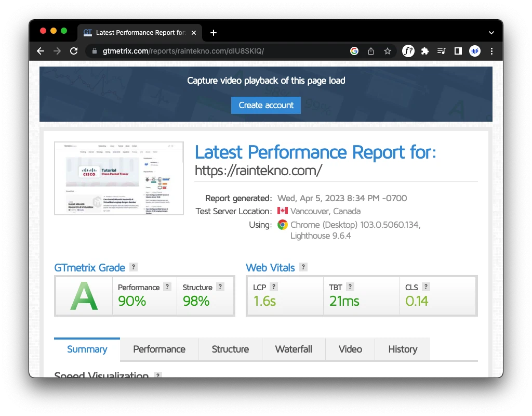Open the Extensions puzzle icon
This screenshot has height=416, width=532.
coord(425,51)
